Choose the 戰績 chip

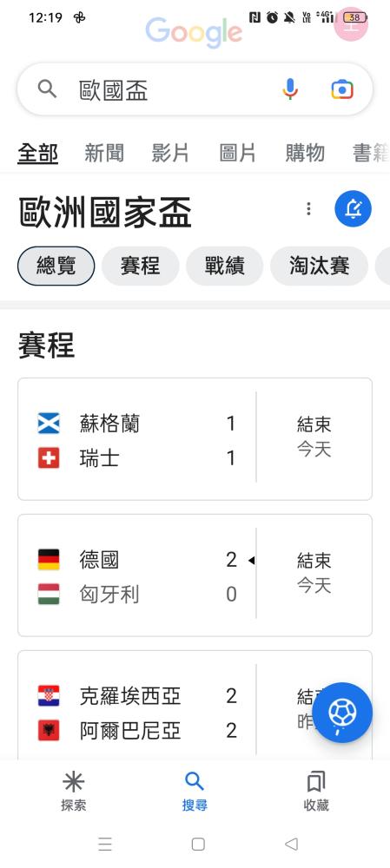tap(224, 266)
